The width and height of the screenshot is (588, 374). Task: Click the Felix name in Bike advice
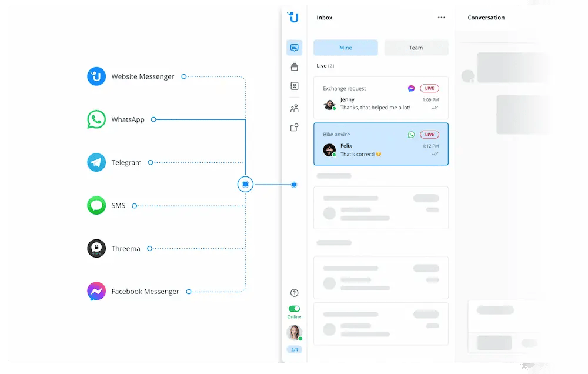click(x=346, y=146)
